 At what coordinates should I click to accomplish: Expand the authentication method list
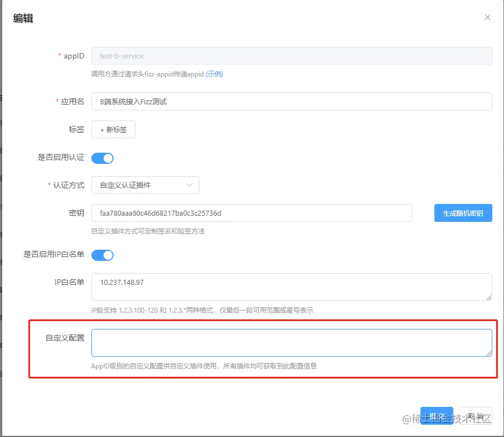click(x=145, y=185)
